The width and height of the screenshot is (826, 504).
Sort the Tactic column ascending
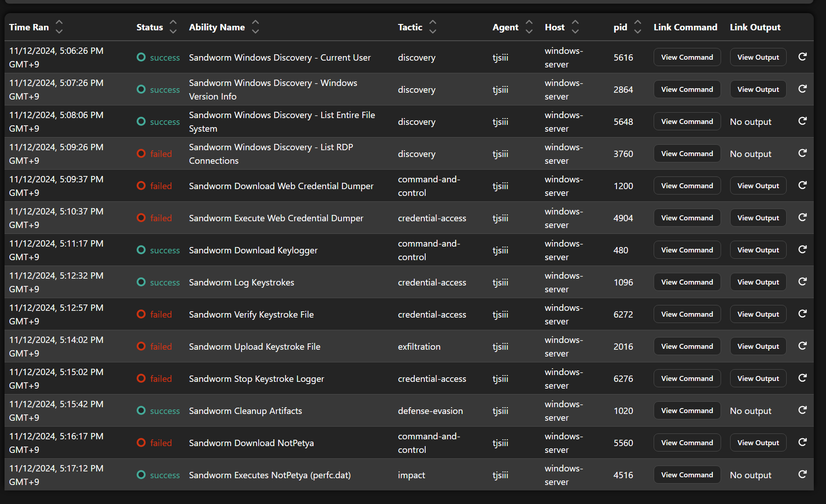click(432, 22)
